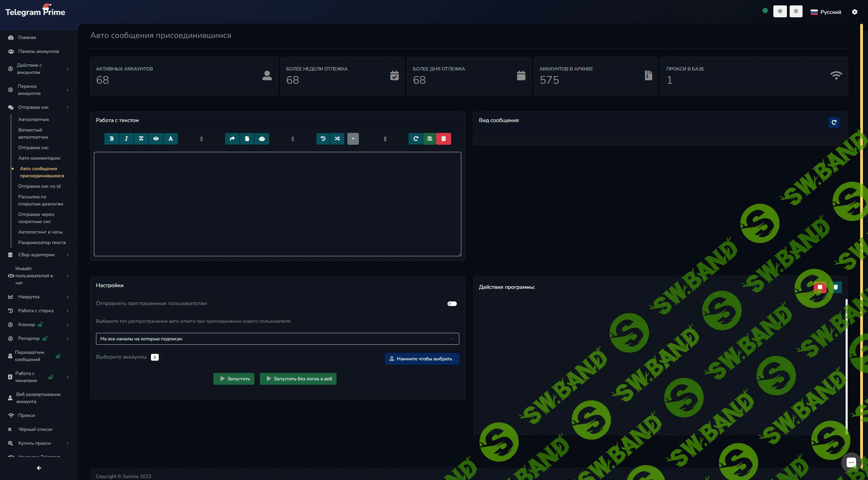Screen dimensions: 868x480
Task: Toggle the eye spoiler preview button
Action: click(x=156, y=139)
